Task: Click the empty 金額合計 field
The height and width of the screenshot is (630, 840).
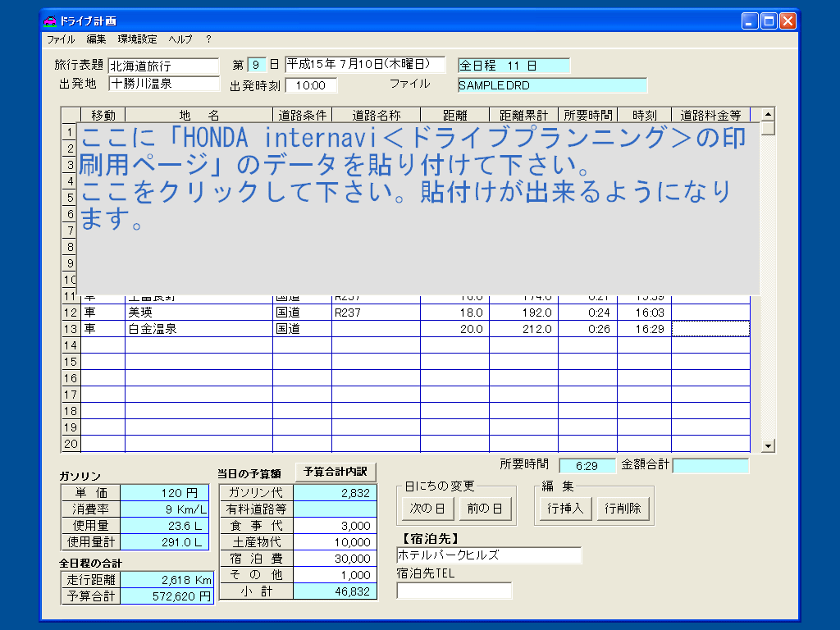Action: coord(710,466)
